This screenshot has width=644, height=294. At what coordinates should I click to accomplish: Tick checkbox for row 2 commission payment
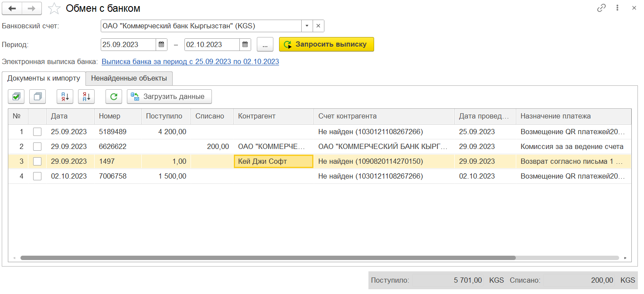click(x=37, y=146)
